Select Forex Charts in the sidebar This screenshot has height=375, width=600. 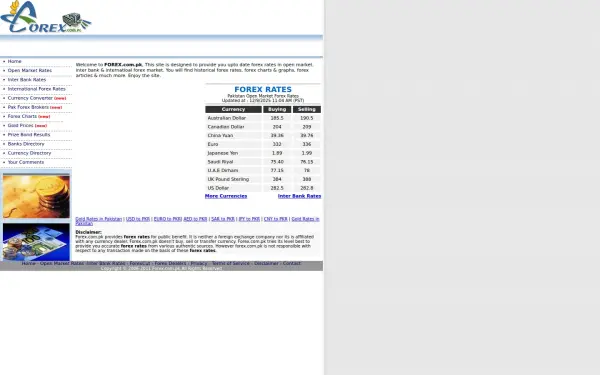point(22,116)
